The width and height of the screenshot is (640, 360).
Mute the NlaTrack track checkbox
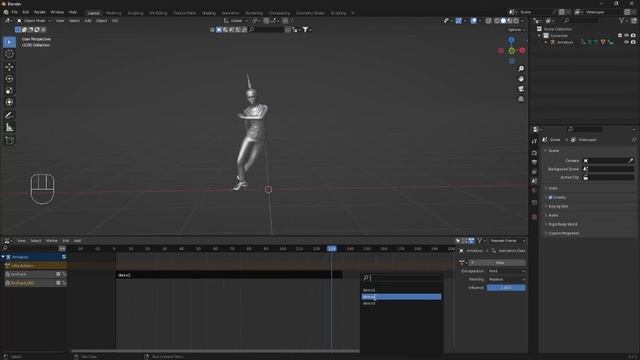pyautogui.click(x=58, y=274)
